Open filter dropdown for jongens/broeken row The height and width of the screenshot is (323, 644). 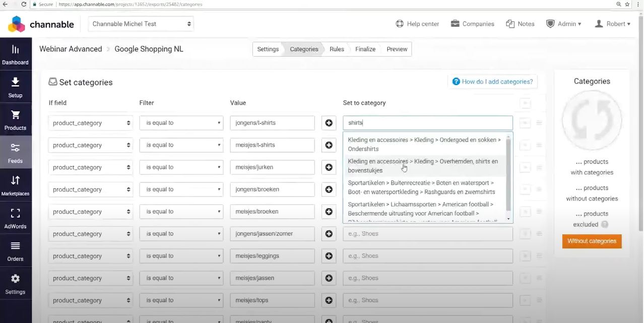point(181,189)
